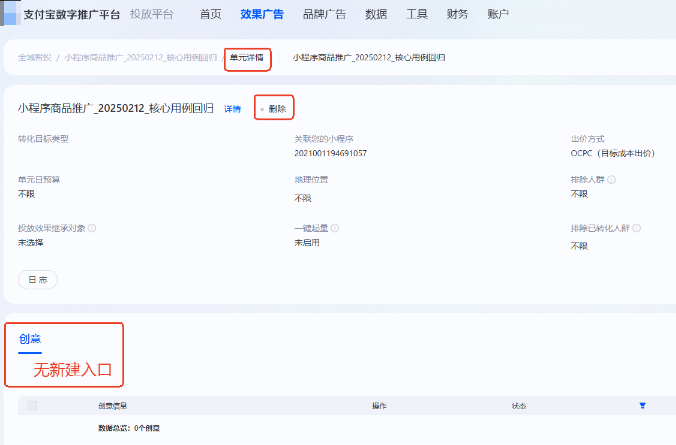676x445 pixels.
Task: Click the campaign name breadcrumb link
Action: [141, 57]
